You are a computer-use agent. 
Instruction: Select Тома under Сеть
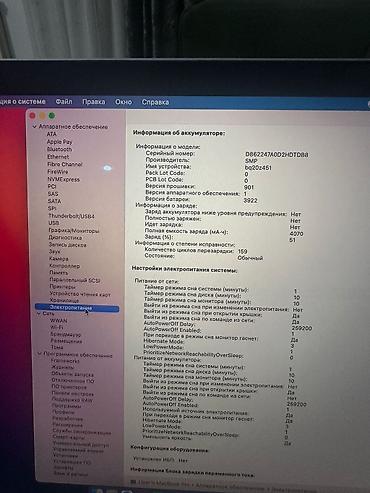coord(57,347)
